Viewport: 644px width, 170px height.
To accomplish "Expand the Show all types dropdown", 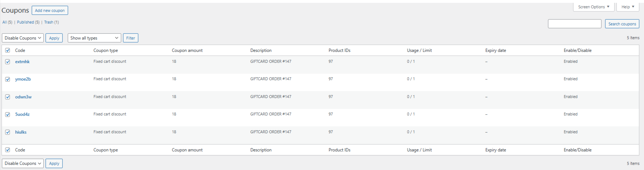I will click(94, 38).
